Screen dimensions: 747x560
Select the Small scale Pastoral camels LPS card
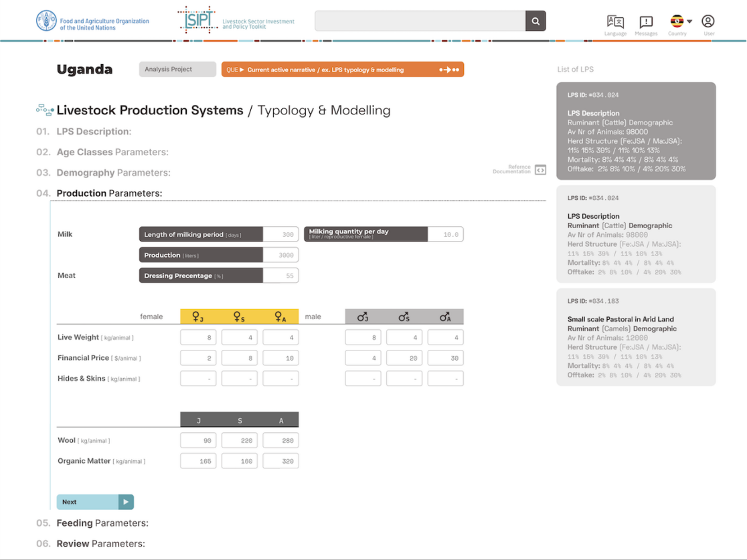[636, 337]
